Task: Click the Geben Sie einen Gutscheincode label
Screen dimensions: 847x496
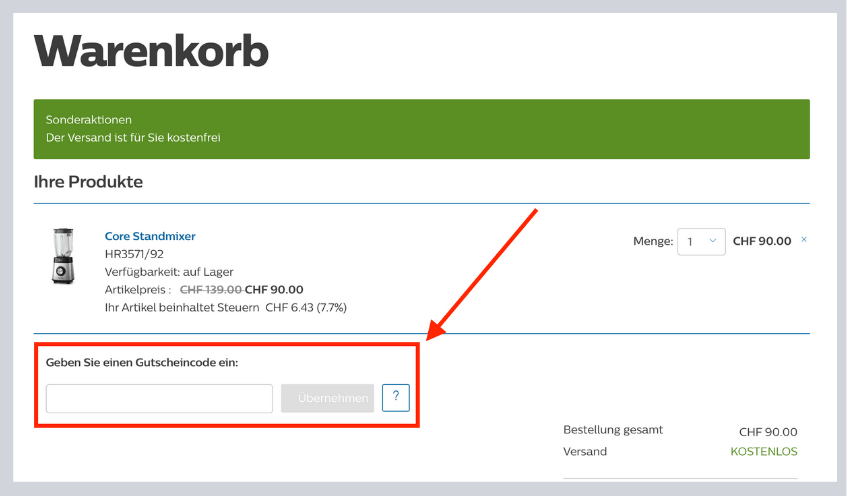Action: click(142, 362)
